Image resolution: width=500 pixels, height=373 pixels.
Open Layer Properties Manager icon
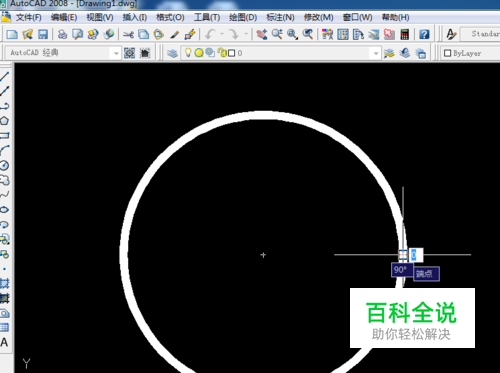pos(172,53)
